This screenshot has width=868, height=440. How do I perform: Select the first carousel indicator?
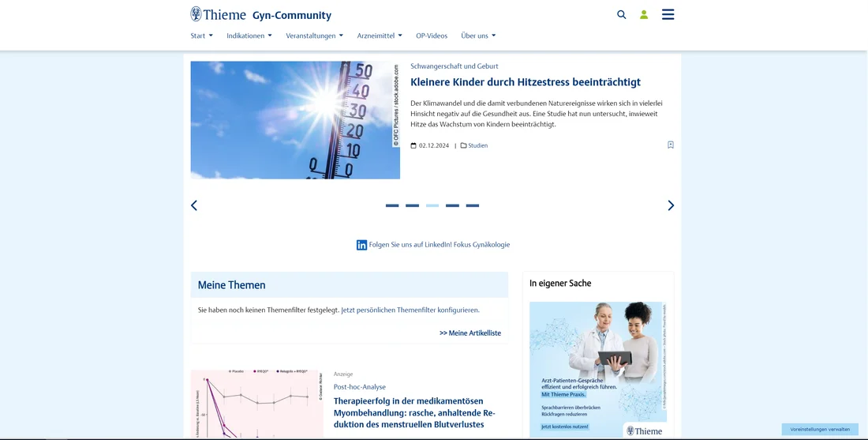coord(392,205)
